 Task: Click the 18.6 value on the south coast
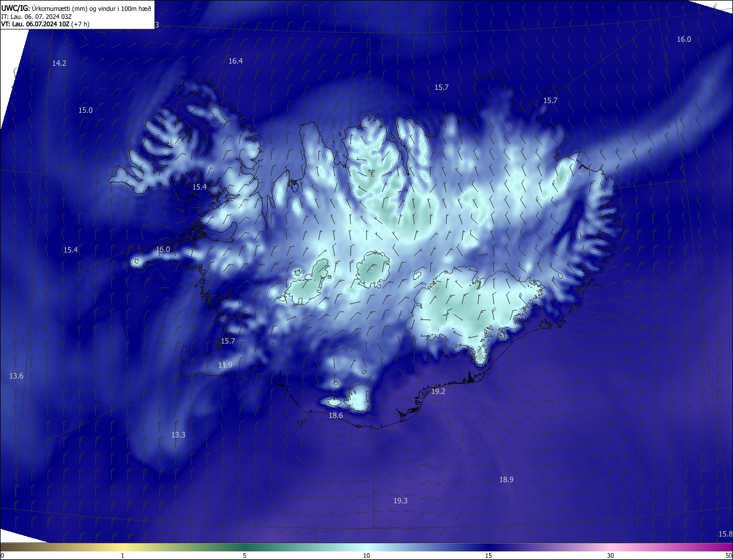coord(336,416)
